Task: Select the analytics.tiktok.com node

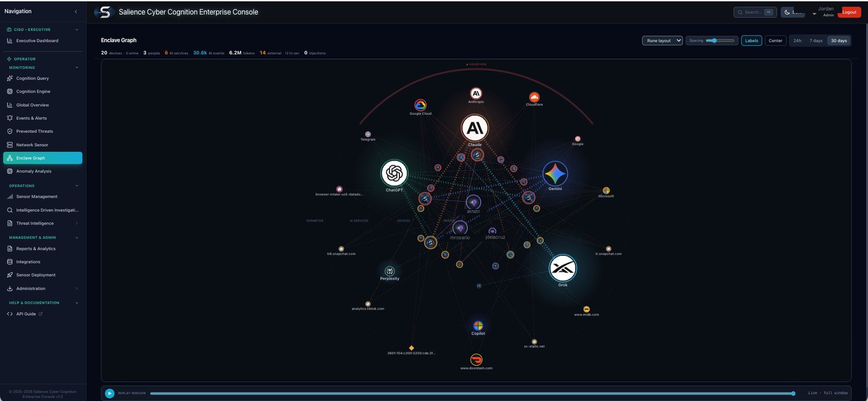Action: pyautogui.click(x=368, y=304)
